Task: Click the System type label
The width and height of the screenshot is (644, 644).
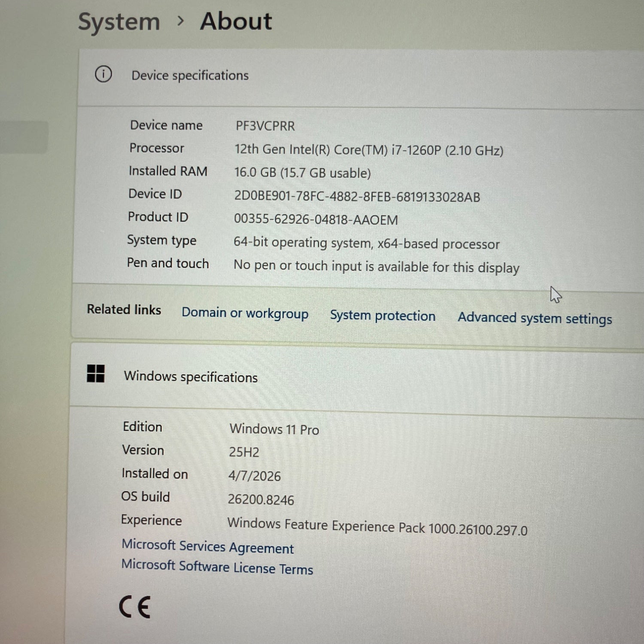Action: (161, 240)
